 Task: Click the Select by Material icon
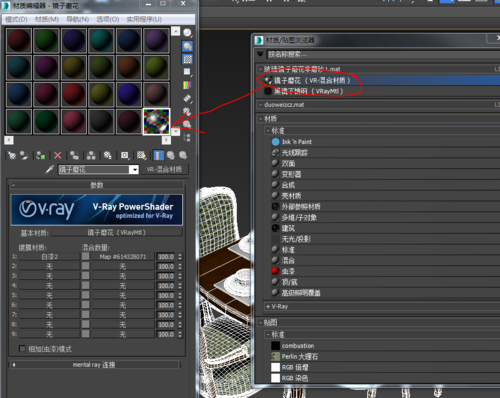(187, 124)
